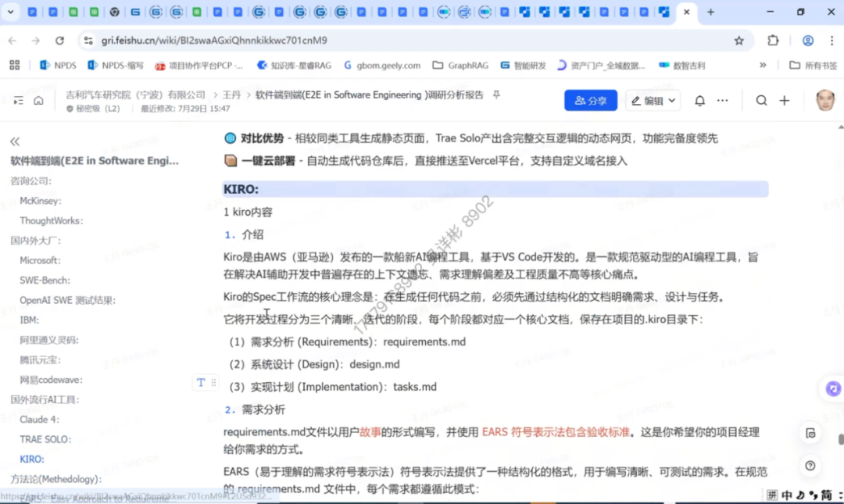
Task: Click the text block T handle icon
Action: [x=201, y=382]
